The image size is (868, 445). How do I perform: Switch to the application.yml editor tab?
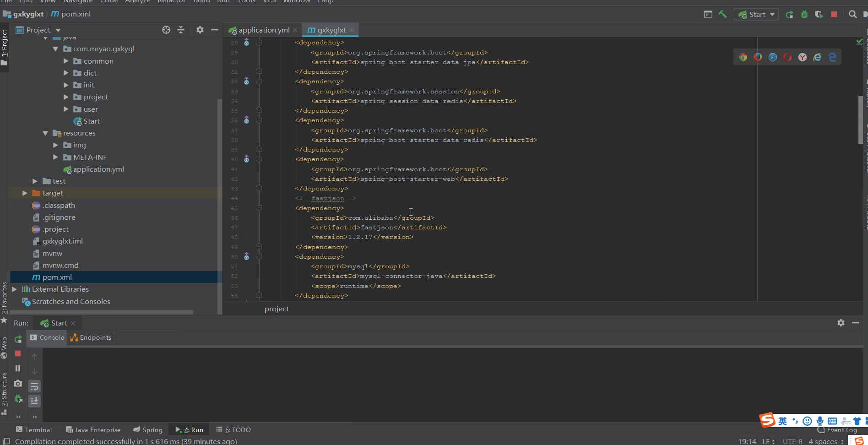(264, 30)
